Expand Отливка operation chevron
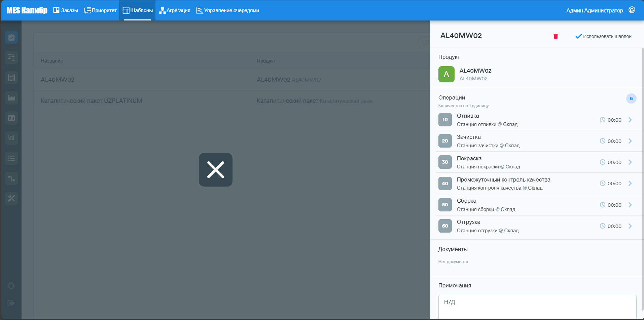The height and width of the screenshot is (320, 644). point(630,120)
